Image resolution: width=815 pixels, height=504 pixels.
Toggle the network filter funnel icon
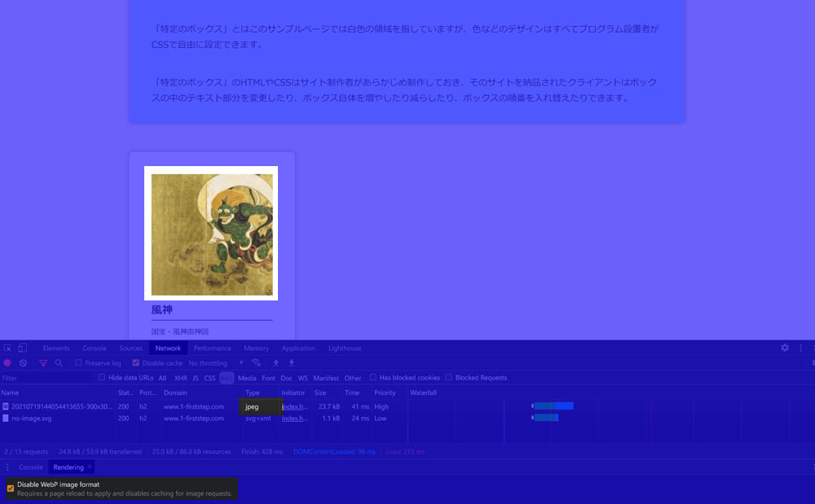[x=43, y=363]
